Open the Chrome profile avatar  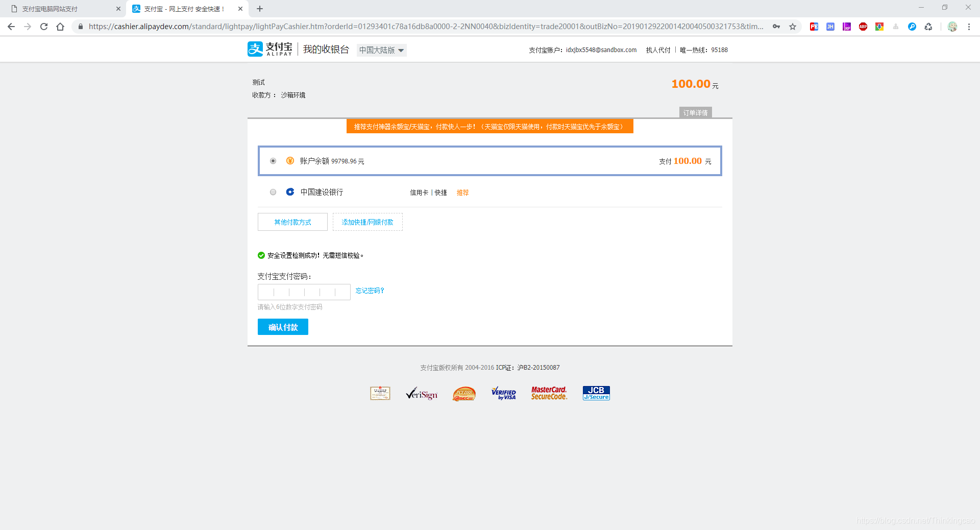[952, 27]
